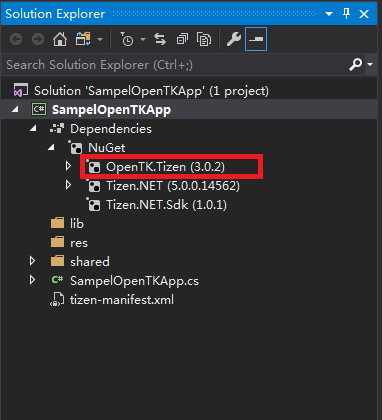Click the lib folder icon
Viewport: 382px width, 420px height.
[57, 223]
